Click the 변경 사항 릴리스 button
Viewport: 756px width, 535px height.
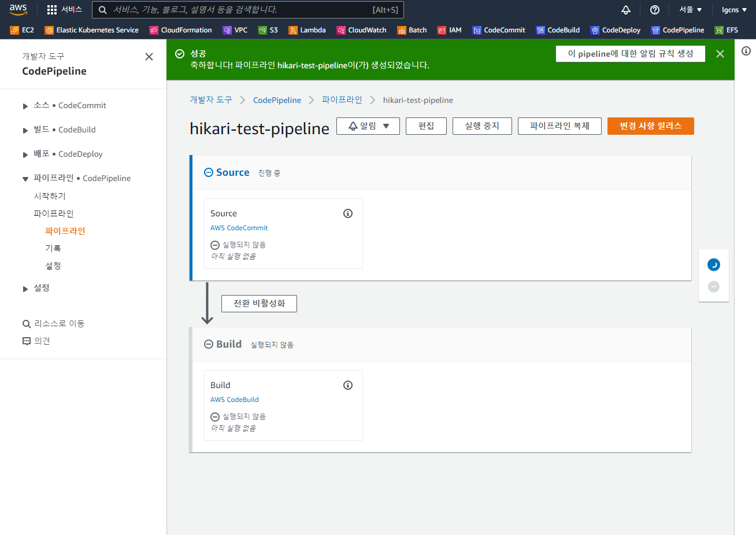(x=651, y=126)
